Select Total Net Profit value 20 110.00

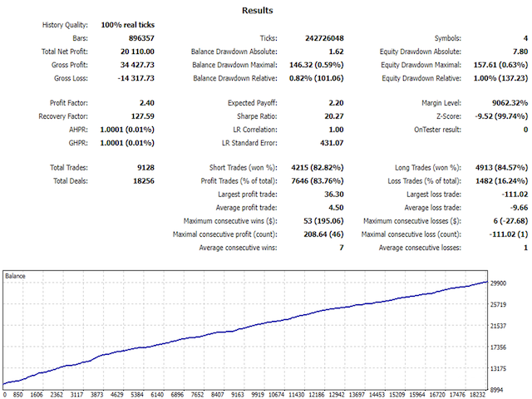137,52
